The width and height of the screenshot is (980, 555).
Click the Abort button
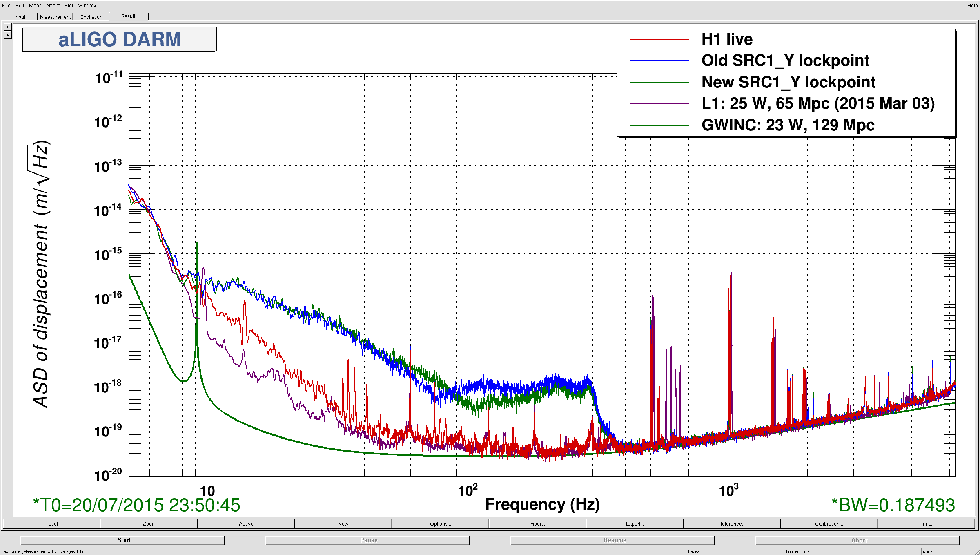click(857, 540)
